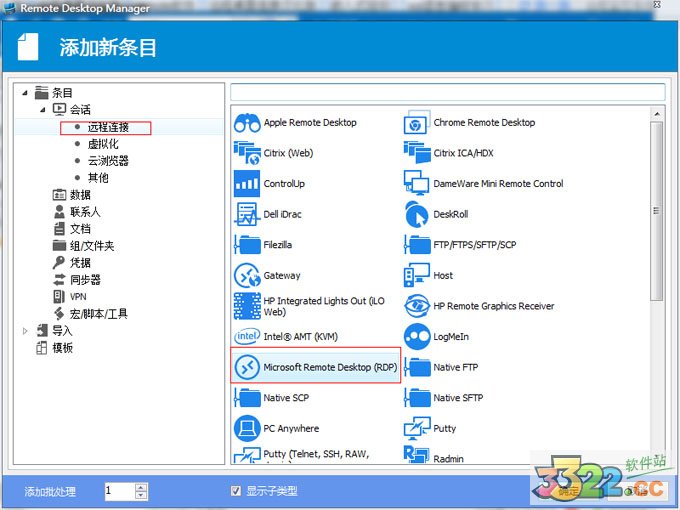Image resolution: width=680 pixels, height=510 pixels.
Task: Click the search field above the entry list
Action: tap(448, 92)
